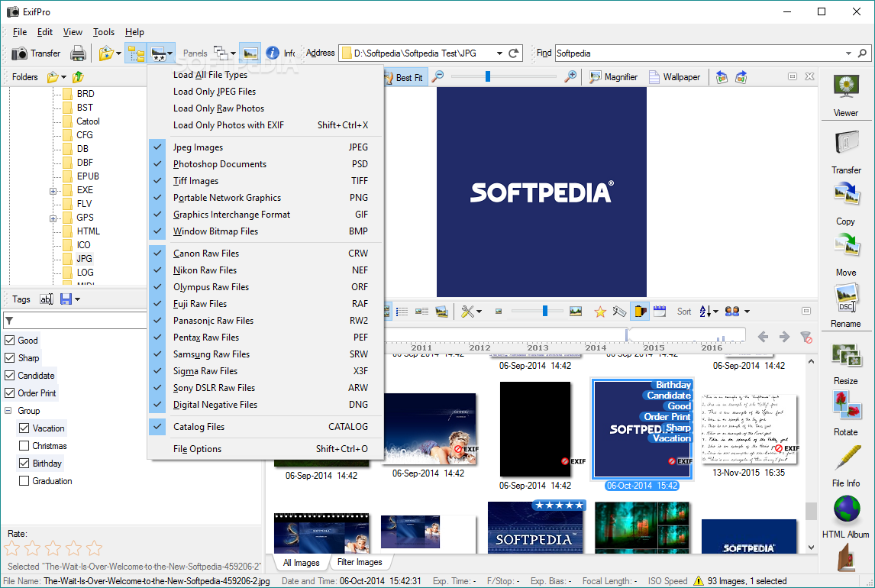The height and width of the screenshot is (588, 875).
Task: Select Load Only Raw Photos
Action: click(x=266, y=108)
